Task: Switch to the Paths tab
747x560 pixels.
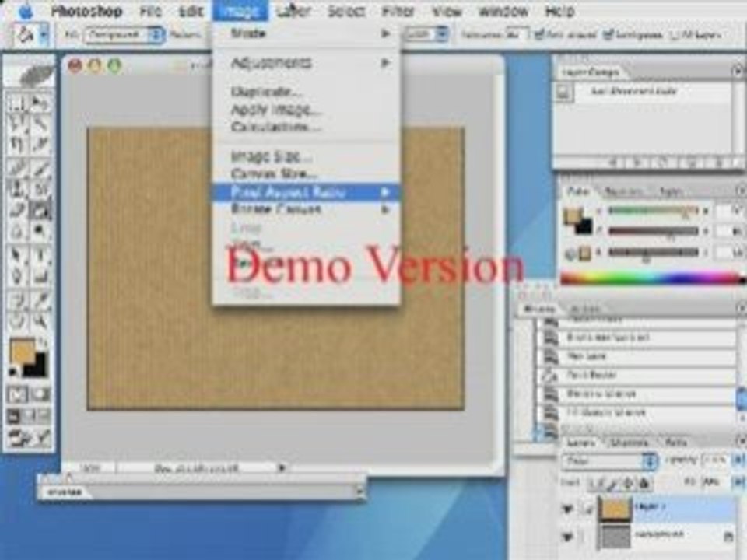Action: (675, 443)
